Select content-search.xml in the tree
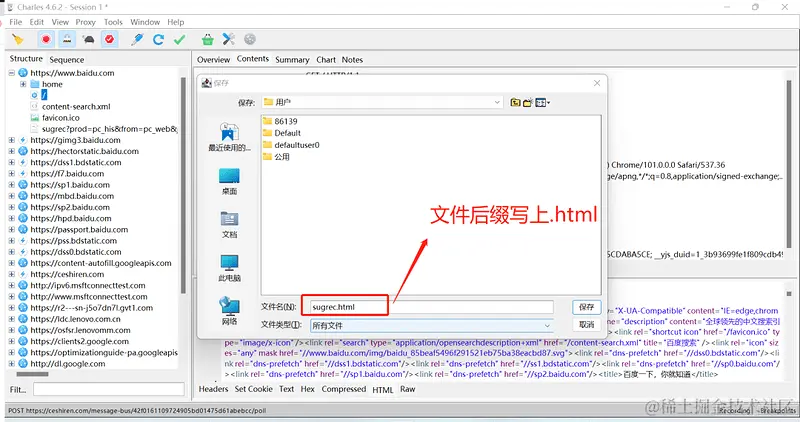The image size is (800, 422). 76,107
